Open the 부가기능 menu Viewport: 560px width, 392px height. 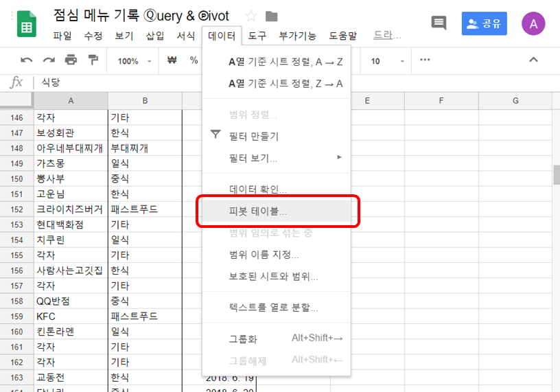click(298, 36)
